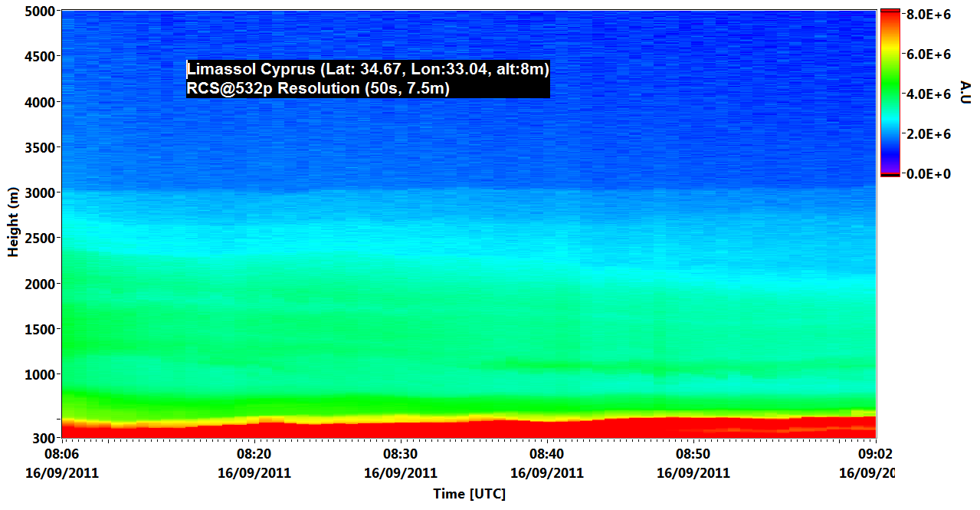Screen dimensions: 980x510
Task: Click the Height (m) y-axis title
Action: [x=13, y=222]
